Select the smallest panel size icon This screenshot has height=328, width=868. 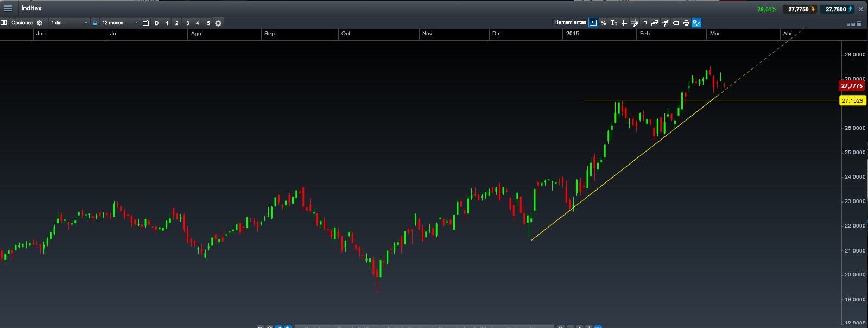[848, 24]
